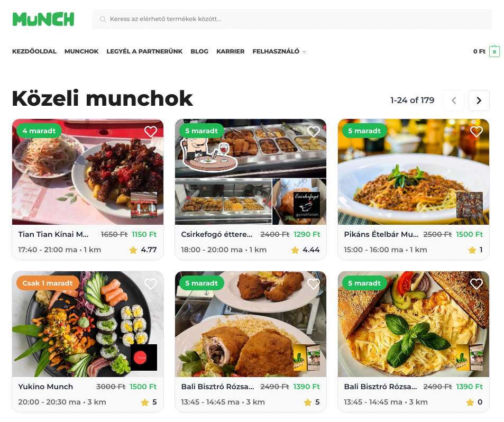Open the shopping cart icon

point(494,51)
